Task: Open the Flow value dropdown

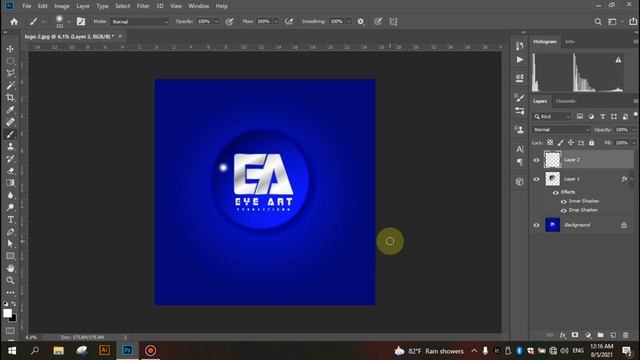Action: coord(276,22)
